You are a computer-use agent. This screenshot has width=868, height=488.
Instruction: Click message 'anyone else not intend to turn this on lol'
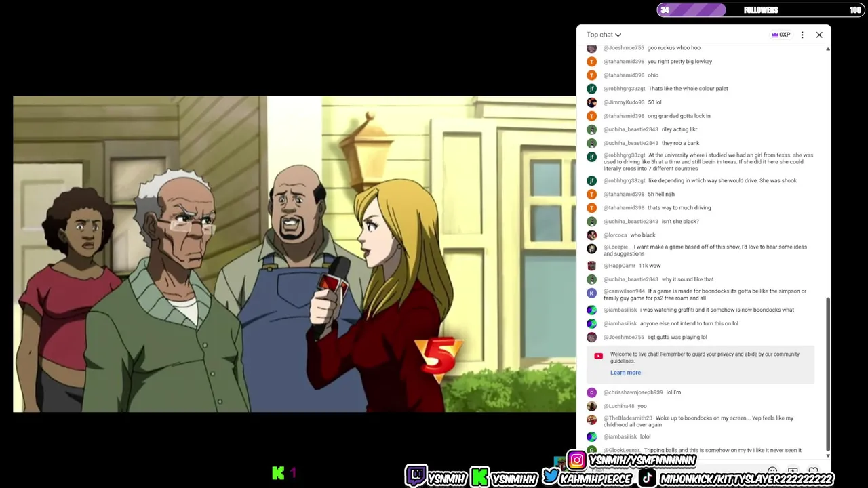click(x=689, y=323)
